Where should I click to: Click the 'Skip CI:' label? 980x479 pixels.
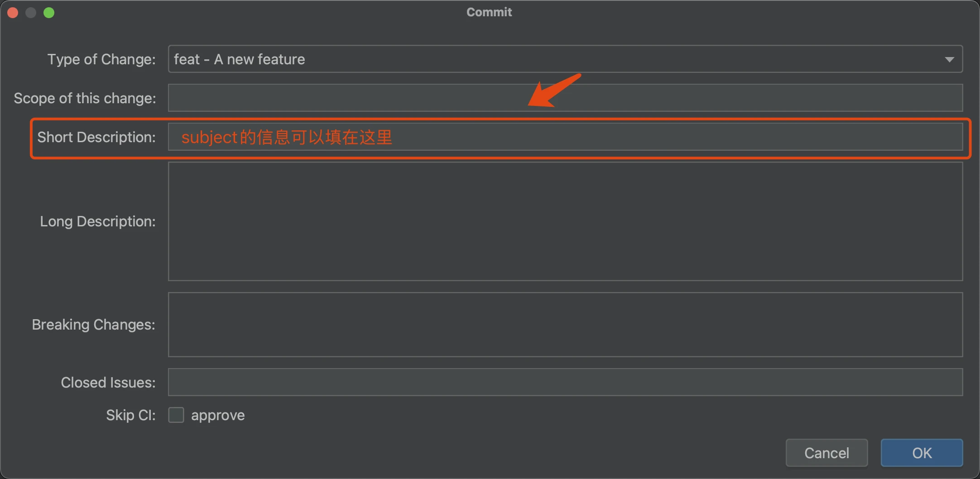point(130,415)
